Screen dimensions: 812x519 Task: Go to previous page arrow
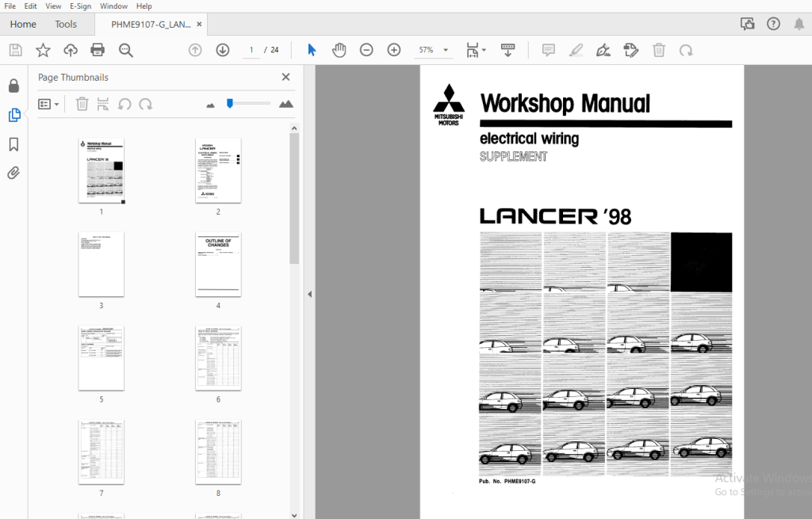point(195,50)
